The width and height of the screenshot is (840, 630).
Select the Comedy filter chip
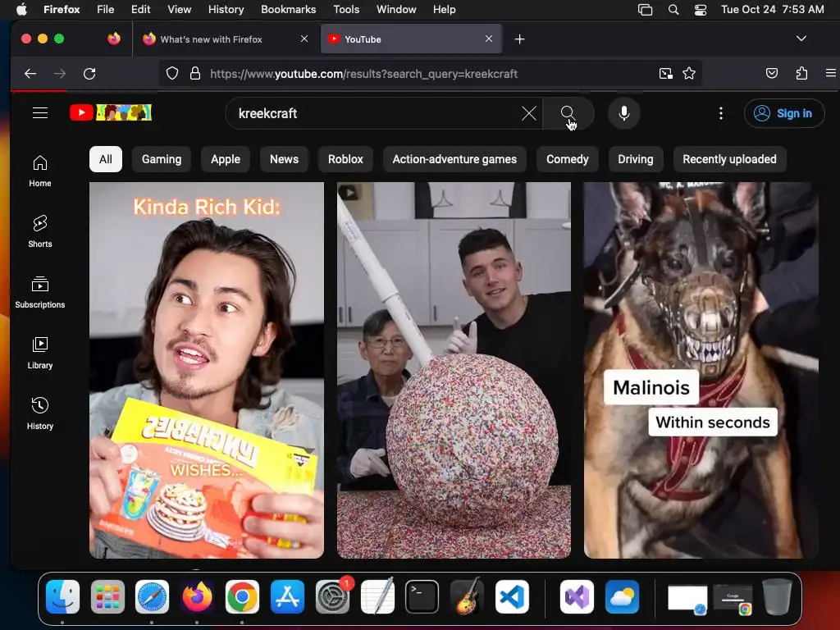coord(568,159)
